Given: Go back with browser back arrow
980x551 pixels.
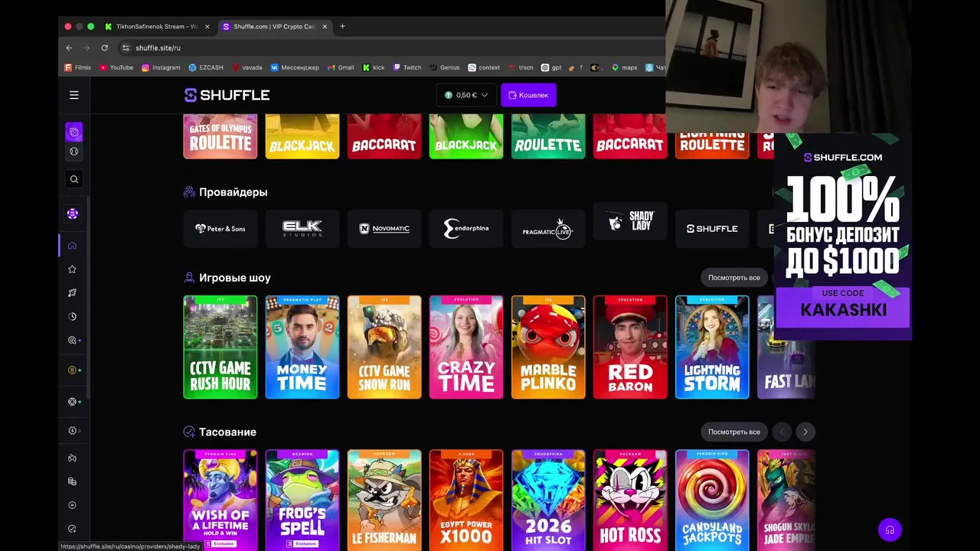Looking at the screenshot, I should (69, 47).
